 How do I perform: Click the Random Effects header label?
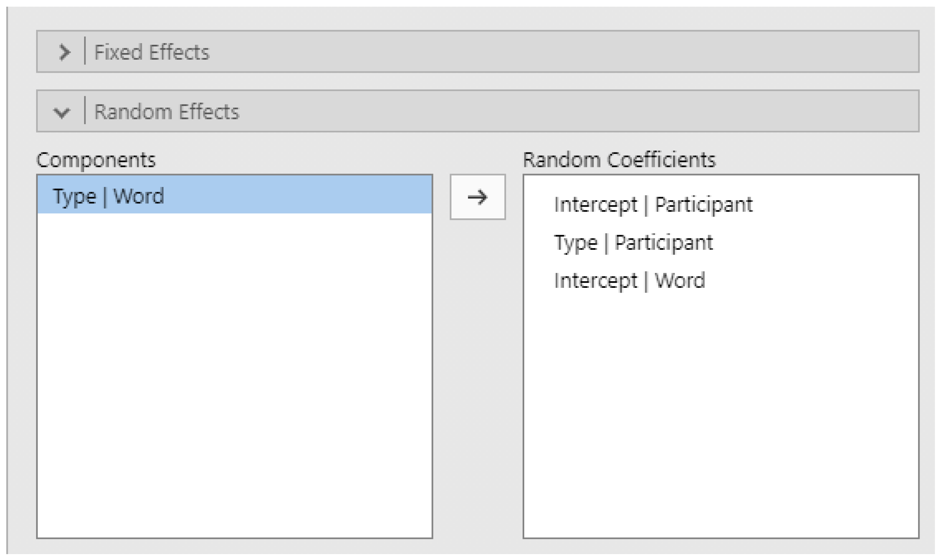tap(167, 112)
